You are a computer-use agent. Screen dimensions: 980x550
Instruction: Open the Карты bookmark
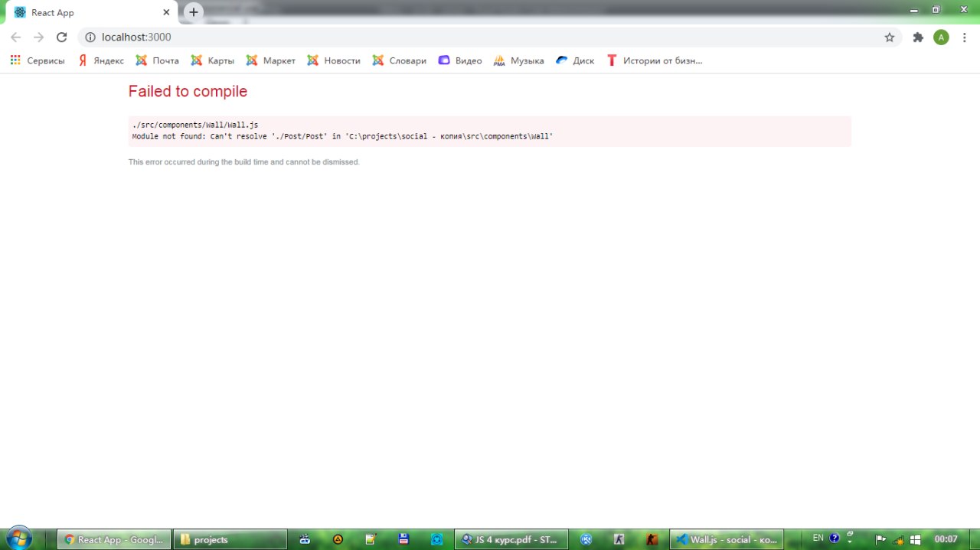pos(213,60)
